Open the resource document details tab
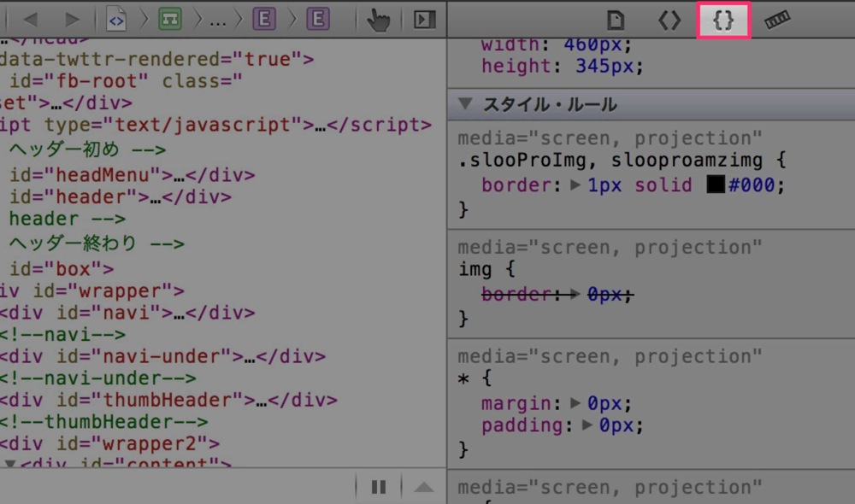 (616, 21)
